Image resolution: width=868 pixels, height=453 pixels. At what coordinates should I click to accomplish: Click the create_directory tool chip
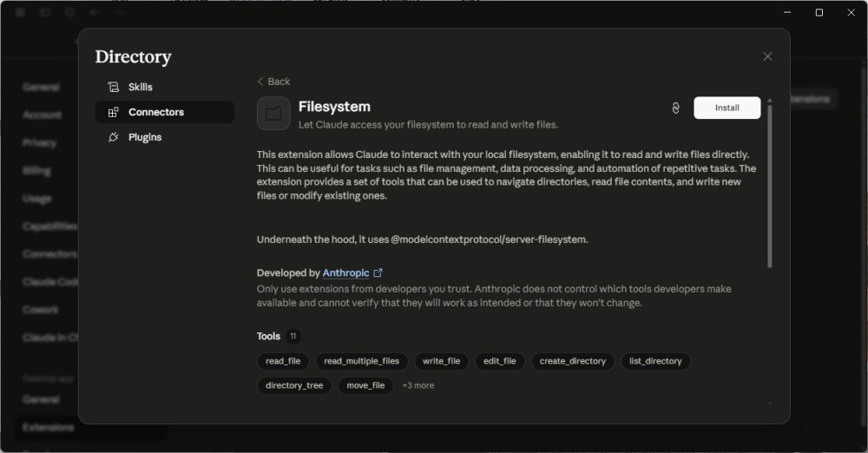point(572,361)
